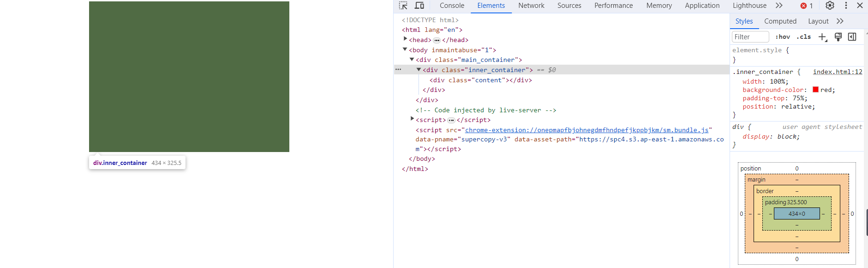Edit the width 100% value
Viewport: 868px width, 268px height.
pos(777,81)
